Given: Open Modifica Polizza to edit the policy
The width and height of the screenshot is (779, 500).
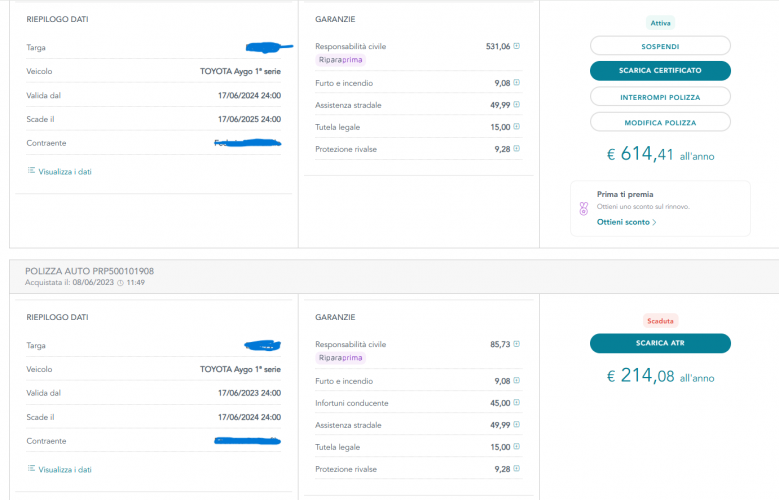Looking at the screenshot, I should (x=660, y=122).
